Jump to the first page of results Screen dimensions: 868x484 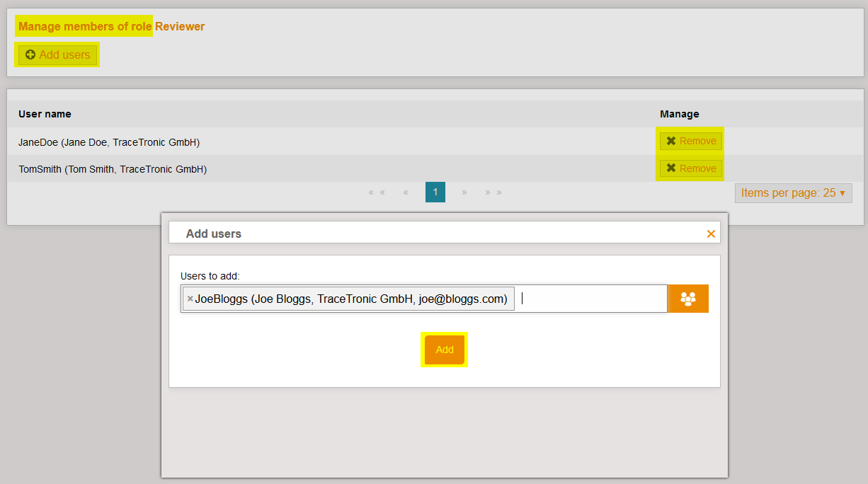pyautogui.click(x=377, y=192)
